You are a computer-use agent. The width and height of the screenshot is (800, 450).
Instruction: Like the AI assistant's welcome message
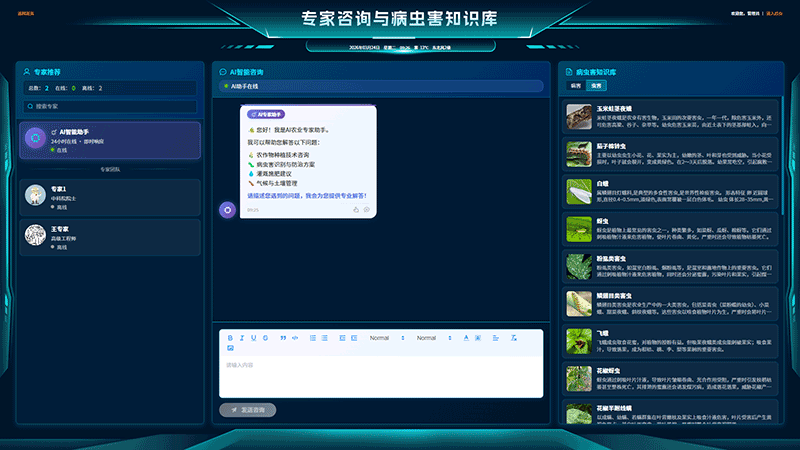tap(356, 210)
